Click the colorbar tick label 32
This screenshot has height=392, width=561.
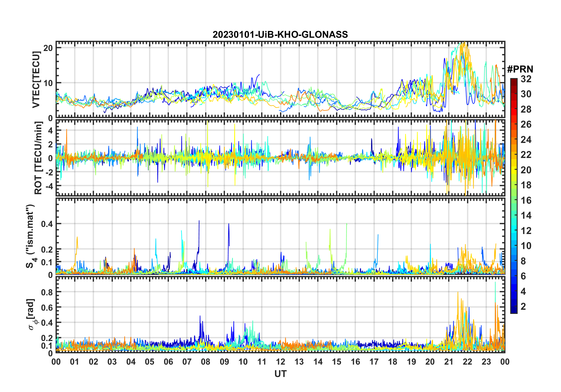526,79
